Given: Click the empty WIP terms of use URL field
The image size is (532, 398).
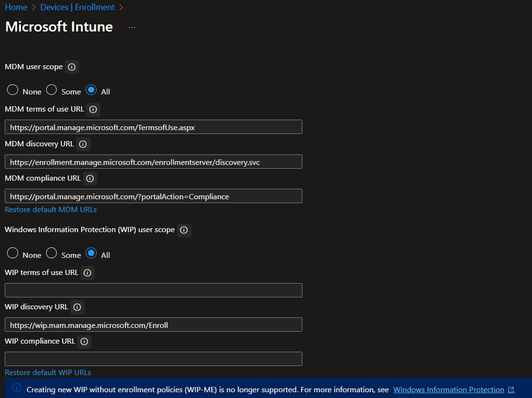Looking at the screenshot, I should pyautogui.click(x=153, y=290).
